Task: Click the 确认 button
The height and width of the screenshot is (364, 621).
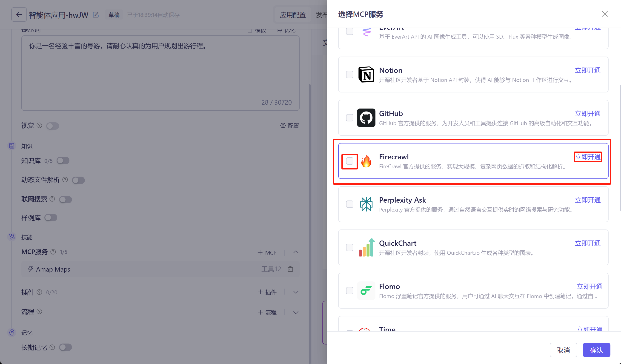Action: (596, 350)
